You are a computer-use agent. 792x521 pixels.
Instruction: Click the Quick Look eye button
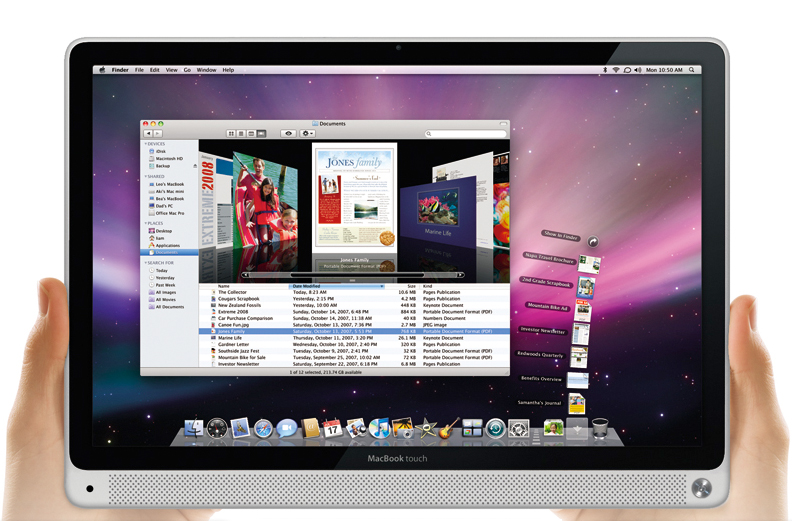[x=288, y=133]
